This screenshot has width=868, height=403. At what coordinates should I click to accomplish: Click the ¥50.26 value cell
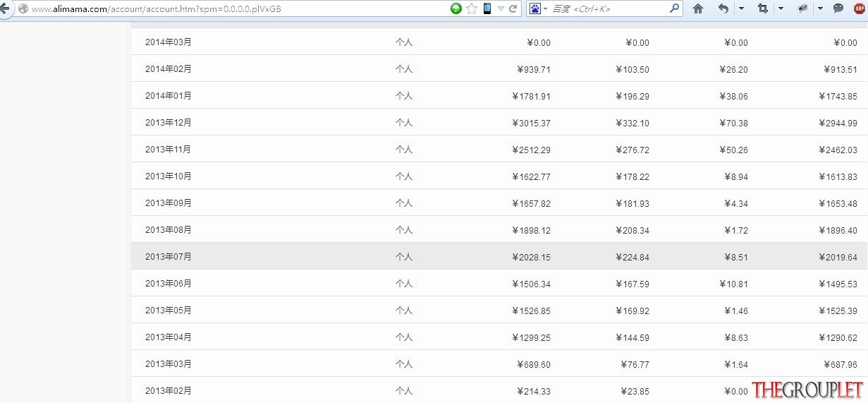[x=733, y=150]
